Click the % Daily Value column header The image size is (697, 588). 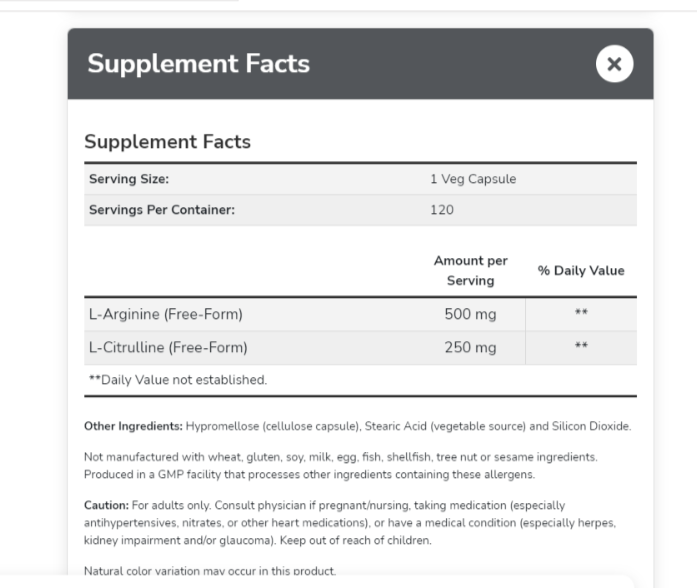581,270
